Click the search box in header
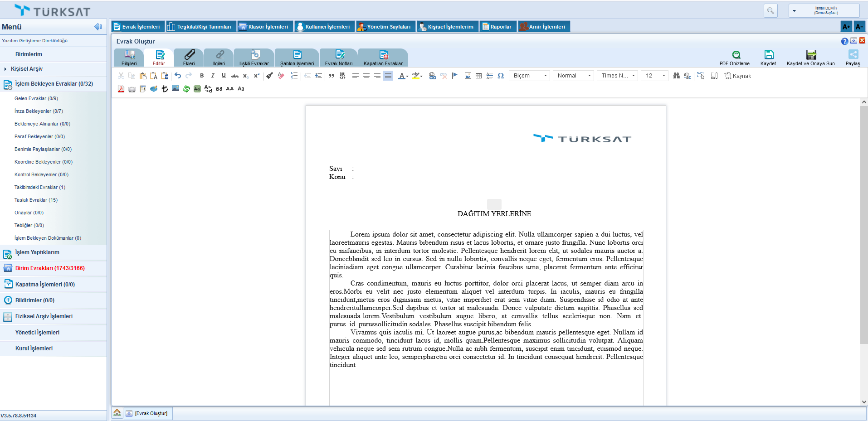868x421 pixels. pos(770,10)
